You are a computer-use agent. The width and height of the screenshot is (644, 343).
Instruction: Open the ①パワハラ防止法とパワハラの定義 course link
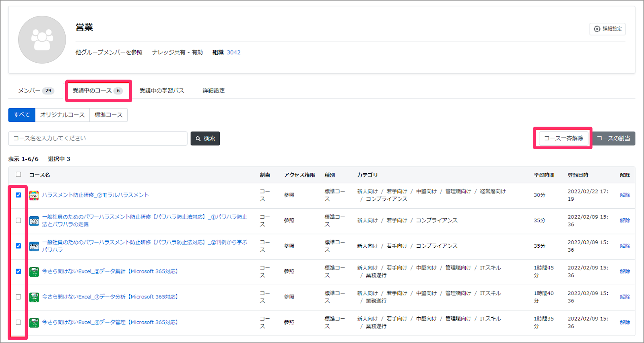144,220
